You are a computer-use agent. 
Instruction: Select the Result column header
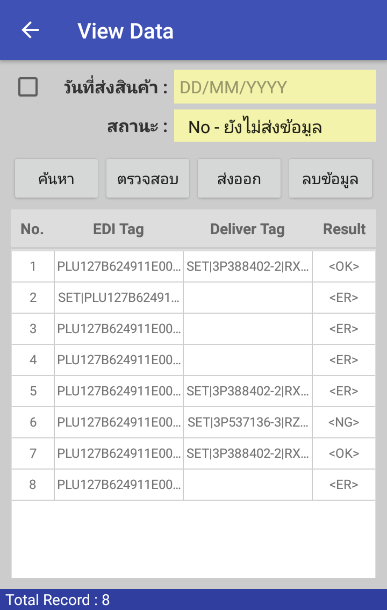pyautogui.click(x=344, y=229)
